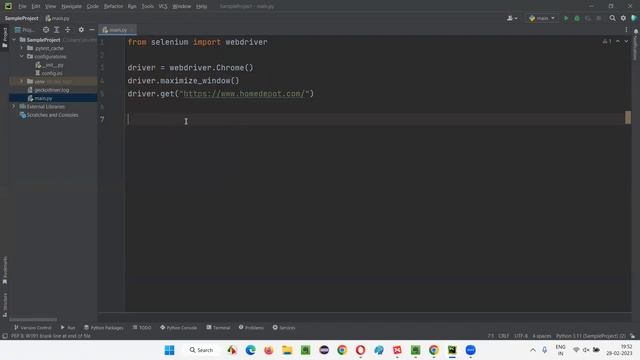
Task: Open the user account code-with-me icon
Action: coord(512,18)
